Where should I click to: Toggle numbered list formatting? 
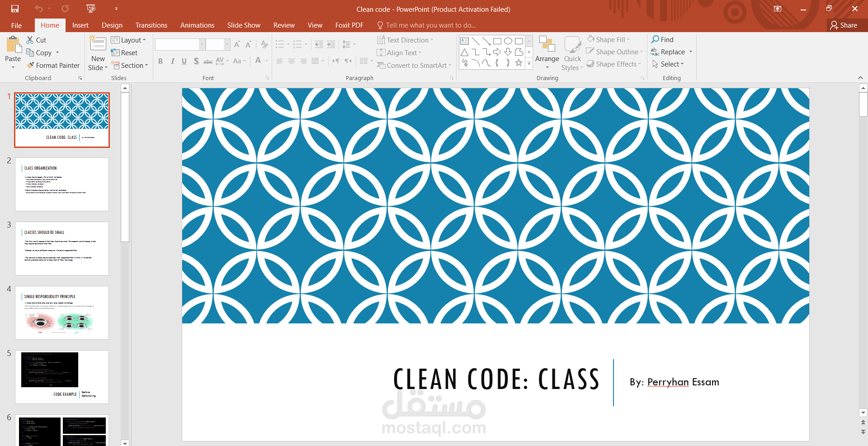297,44
